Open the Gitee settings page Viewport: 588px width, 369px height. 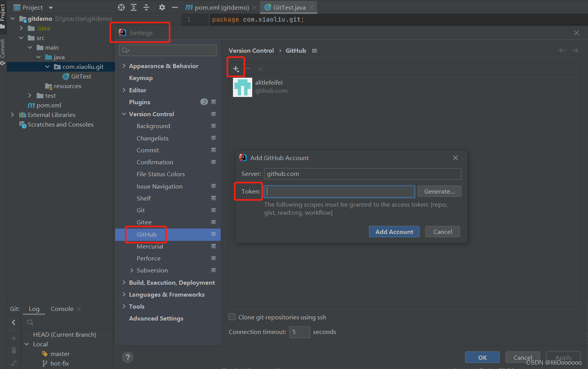tap(144, 222)
